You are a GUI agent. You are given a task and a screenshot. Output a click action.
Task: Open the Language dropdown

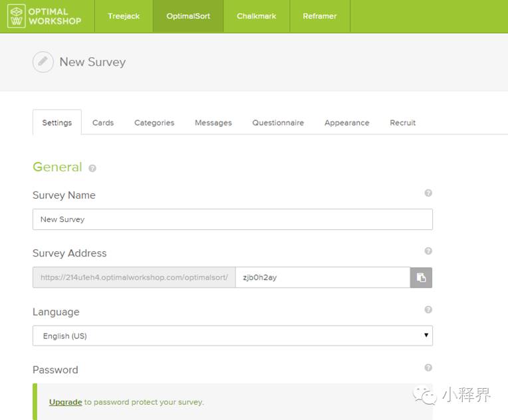tap(232, 336)
